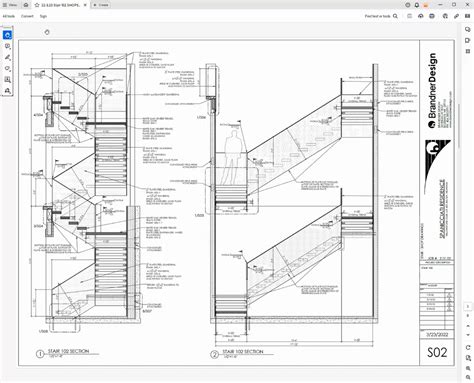Open the Convert tab
Viewport: 474px width, 383px height.
27,16
